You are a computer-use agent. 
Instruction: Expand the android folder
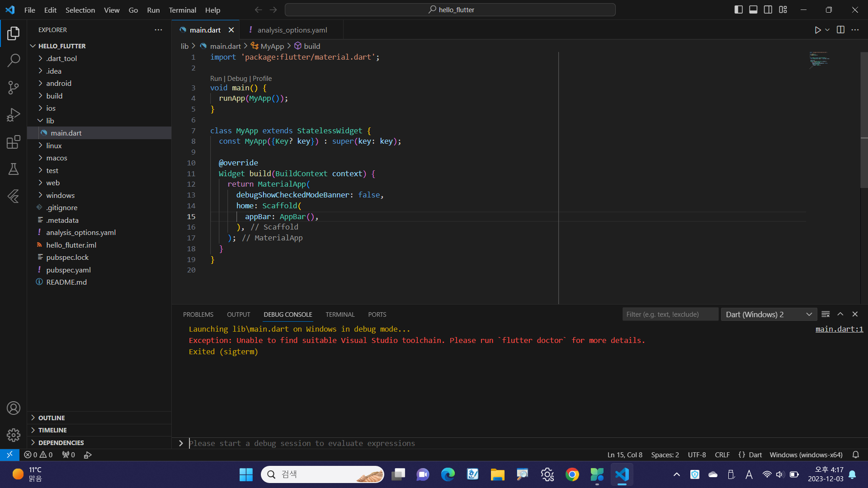pyautogui.click(x=99, y=83)
